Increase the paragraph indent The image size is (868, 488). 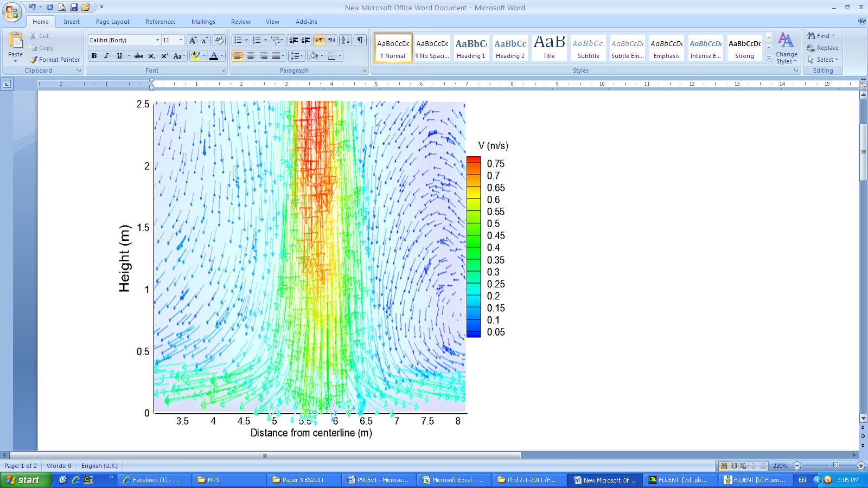[306, 40]
